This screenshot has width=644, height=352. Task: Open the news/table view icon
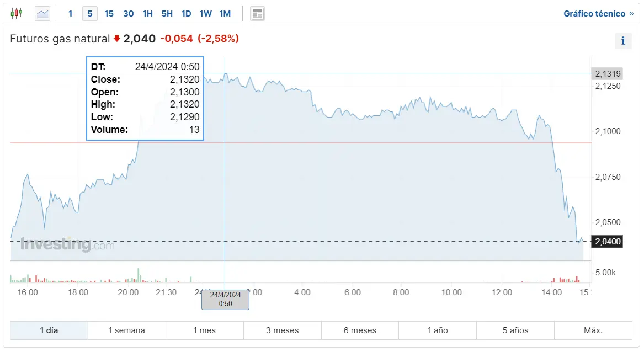point(257,13)
